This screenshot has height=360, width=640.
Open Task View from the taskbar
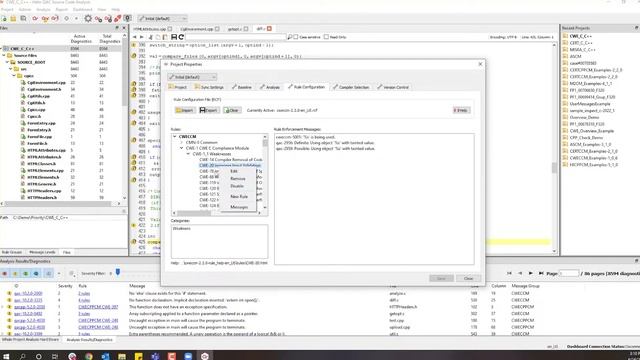[55, 356]
